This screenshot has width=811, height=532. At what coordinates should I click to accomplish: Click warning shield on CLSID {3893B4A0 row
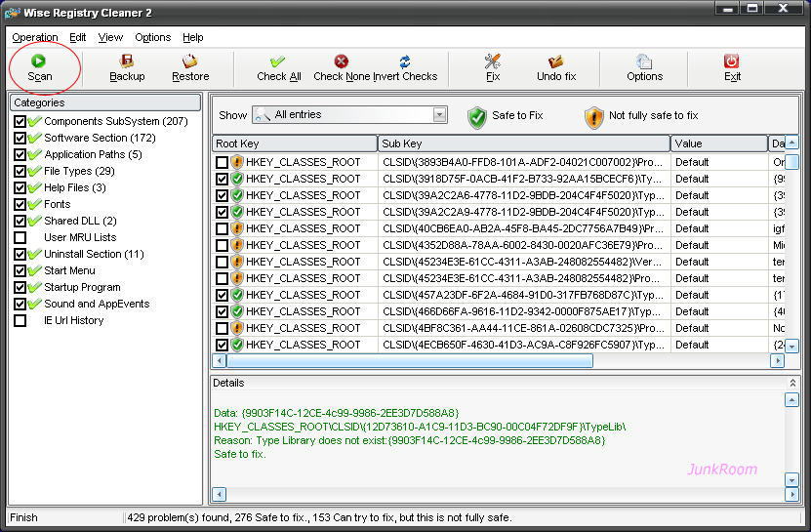(x=237, y=162)
